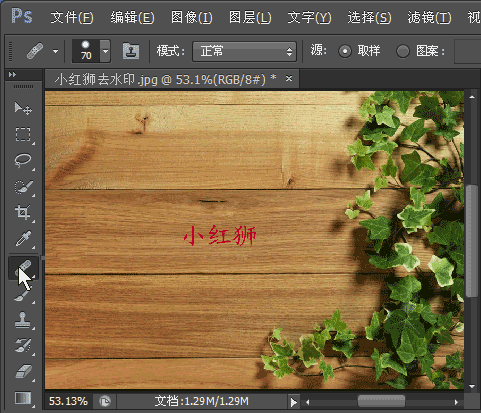Toggle the Clone Source panel button

[131, 51]
